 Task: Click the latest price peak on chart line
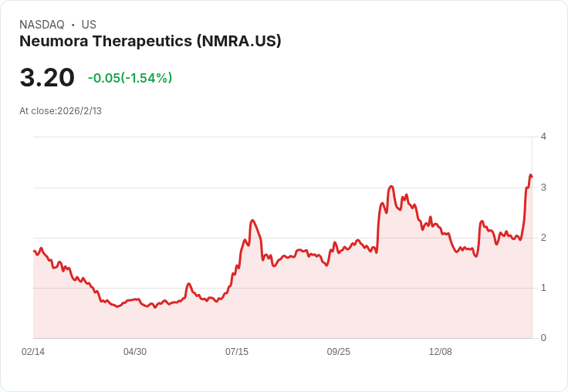[530, 176]
